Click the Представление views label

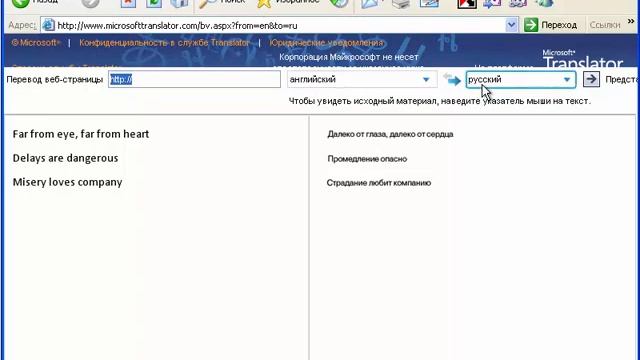[622, 79]
